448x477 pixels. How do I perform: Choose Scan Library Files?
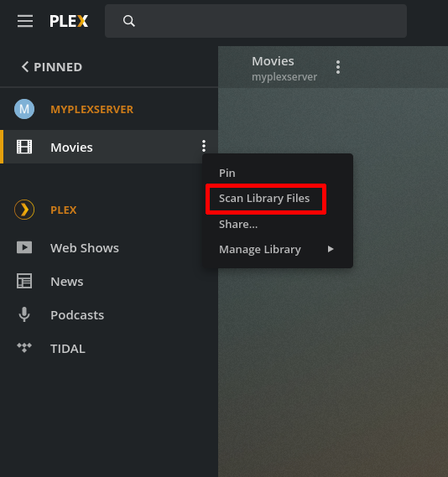click(x=264, y=199)
